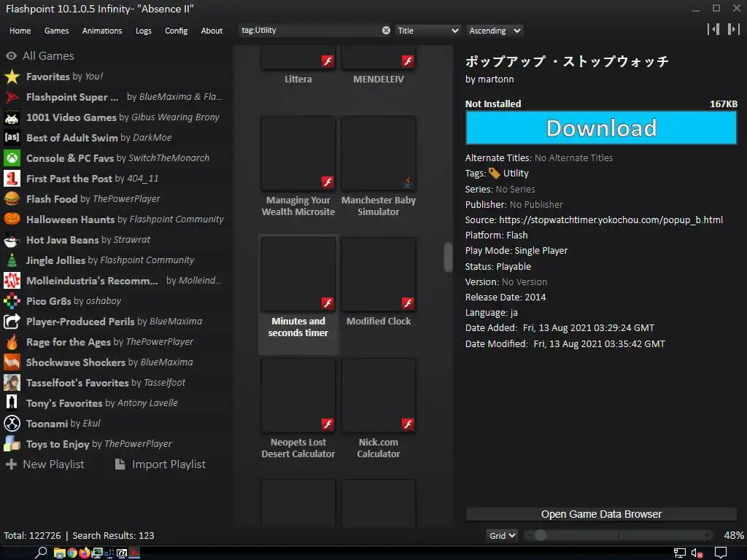Open the Logs tab

[x=144, y=31]
